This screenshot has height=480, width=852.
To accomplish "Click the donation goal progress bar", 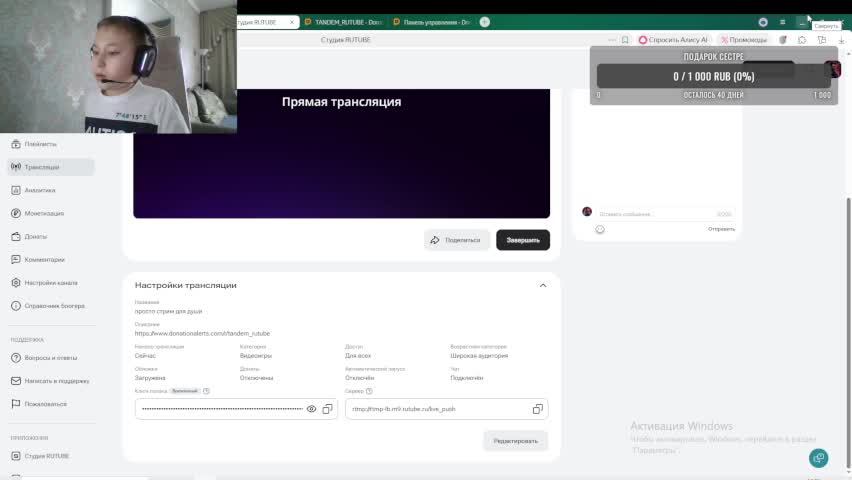I will coord(713,76).
